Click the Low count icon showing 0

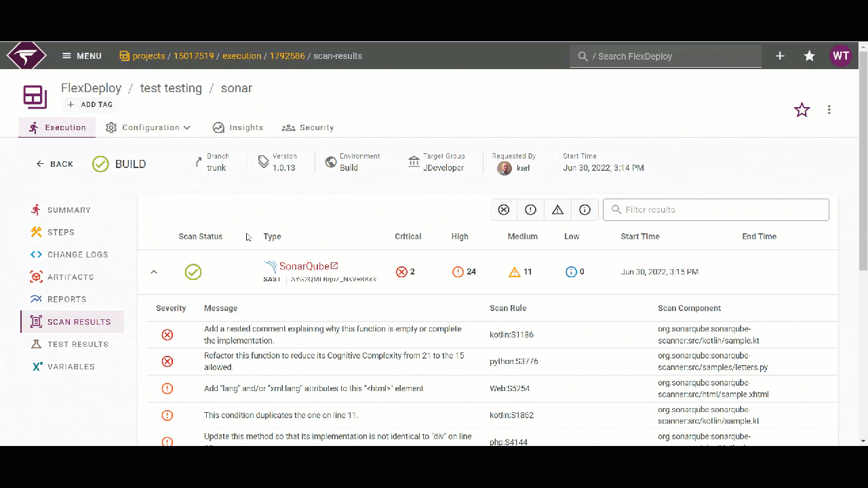tap(571, 272)
